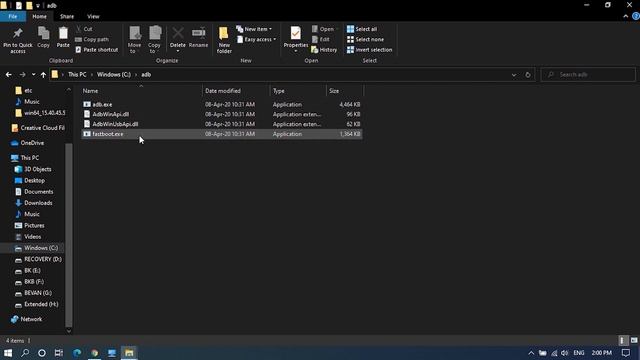Viewport: 640px width, 360px height.
Task: Open the File tab
Action: 13,16
